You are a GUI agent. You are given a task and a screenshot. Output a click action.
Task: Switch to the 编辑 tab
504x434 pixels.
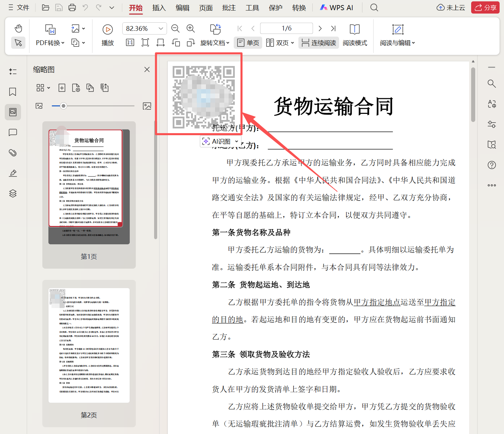pos(182,8)
